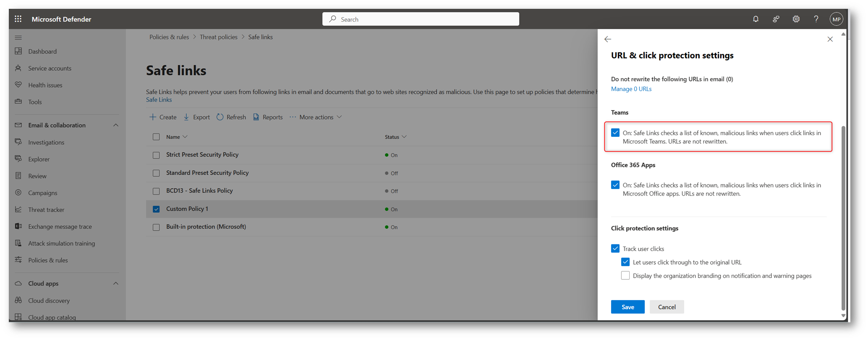Click the panel scrollbar down arrow

pos(843,315)
